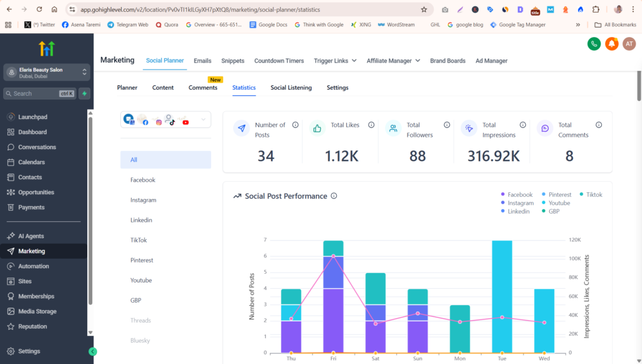Click the AT user avatar
Screen dimensions: 642x364
pos(629,44)
